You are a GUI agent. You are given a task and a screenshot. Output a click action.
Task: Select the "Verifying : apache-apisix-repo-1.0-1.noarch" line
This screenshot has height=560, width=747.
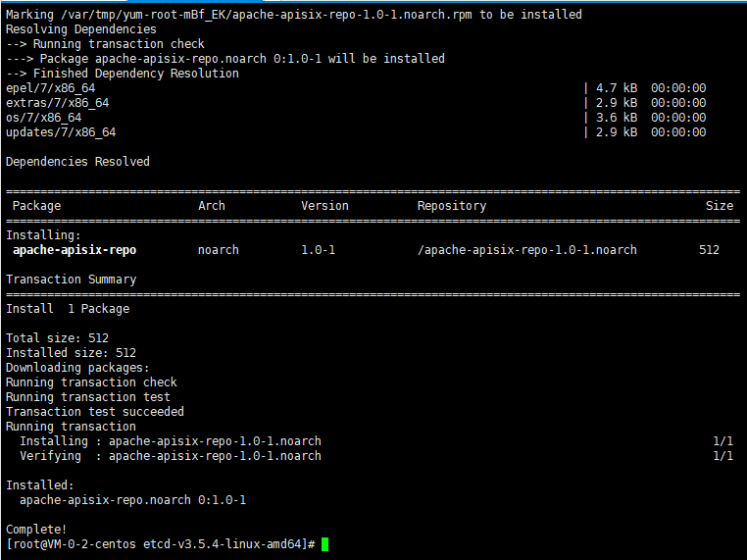(171, 456)
